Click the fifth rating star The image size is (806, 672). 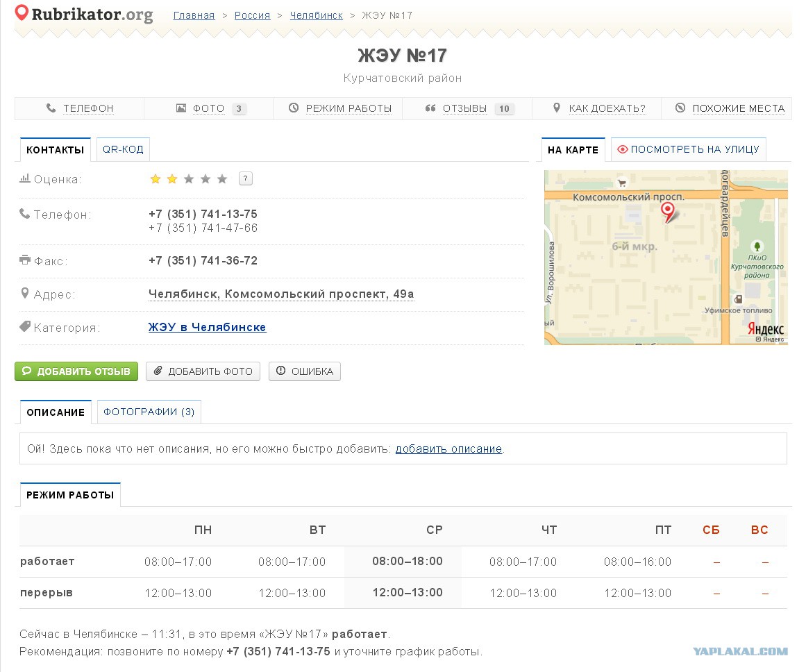[222, 179]
